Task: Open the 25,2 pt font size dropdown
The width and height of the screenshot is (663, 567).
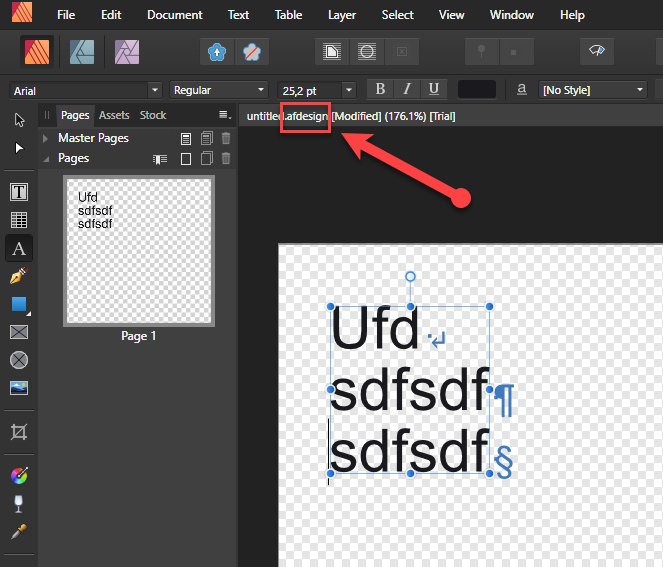Action: click(x=349, y=90)
